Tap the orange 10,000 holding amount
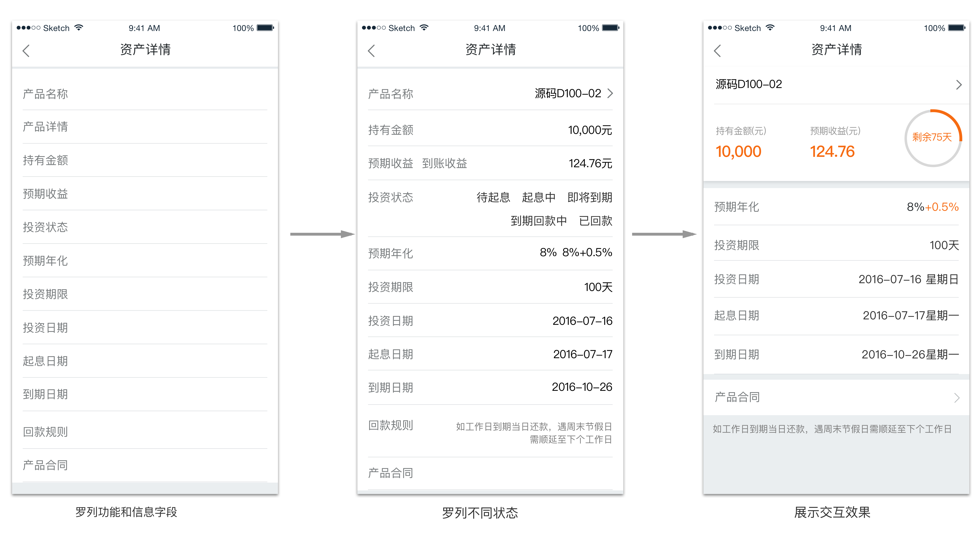This screenshot has height=533, width=980. [x=738, y=151]
